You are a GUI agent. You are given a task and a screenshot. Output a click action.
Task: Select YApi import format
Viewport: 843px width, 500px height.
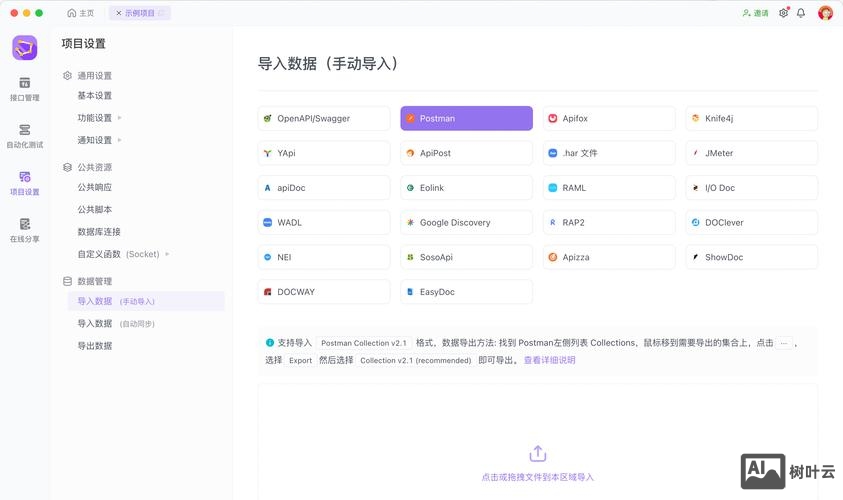point(324,153)
